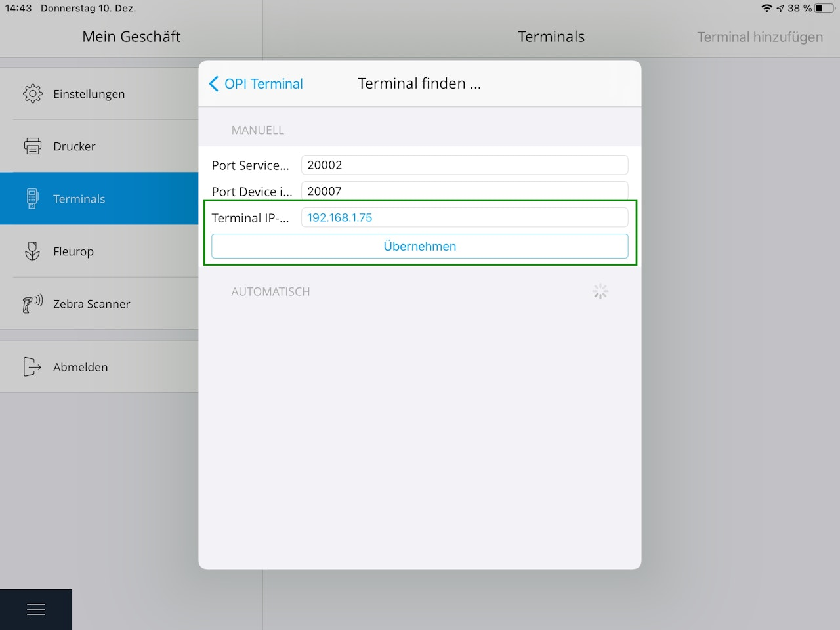840x630 pixels.
Task: Click the Port Device i... label
Action: click(252, 192)
